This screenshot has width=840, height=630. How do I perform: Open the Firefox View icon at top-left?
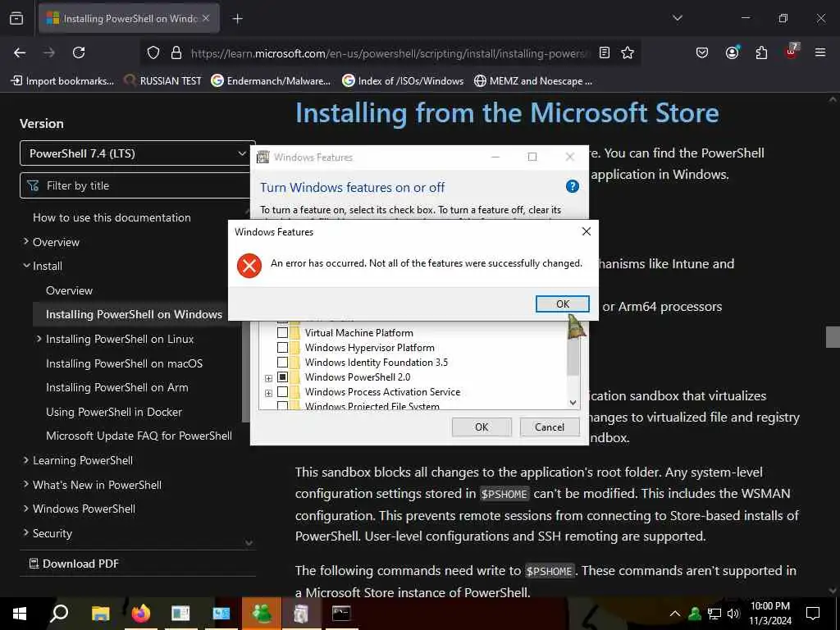point(16,18)
